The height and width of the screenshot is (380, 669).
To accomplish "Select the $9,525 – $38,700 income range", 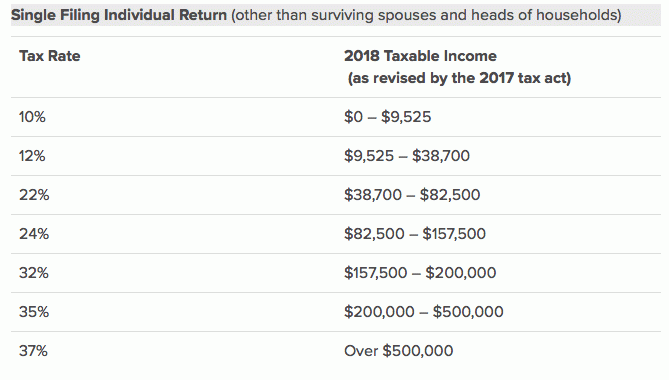I will coord(407,156).
